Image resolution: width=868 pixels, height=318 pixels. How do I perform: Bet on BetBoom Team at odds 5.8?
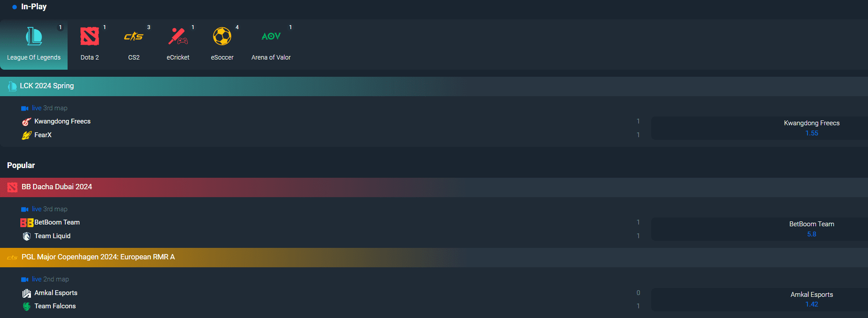(759, 229)
